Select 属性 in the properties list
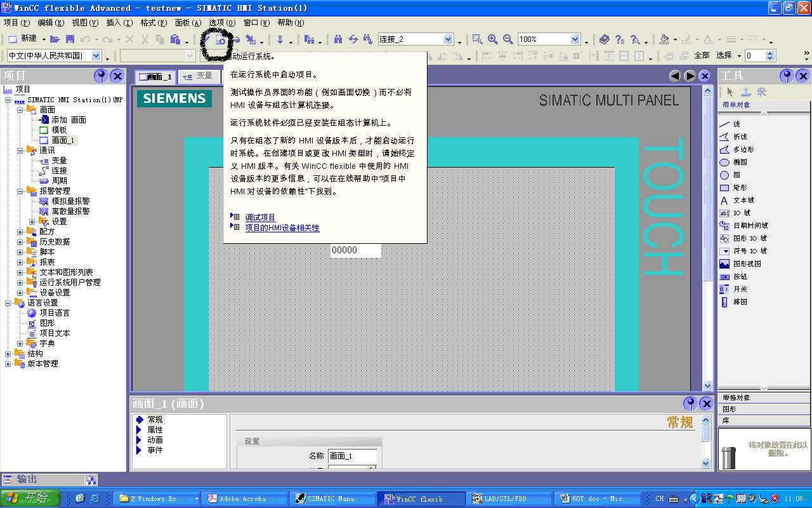Screen dimensions: 812x508 pyautogui.click(x=155, y=430)
